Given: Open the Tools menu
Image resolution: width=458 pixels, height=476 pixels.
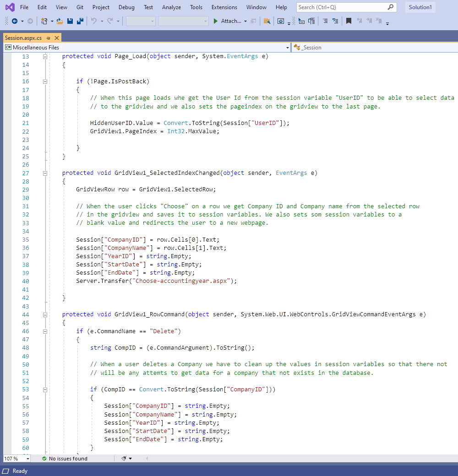Looking at the screenshot, I should [x=196, y=7].
